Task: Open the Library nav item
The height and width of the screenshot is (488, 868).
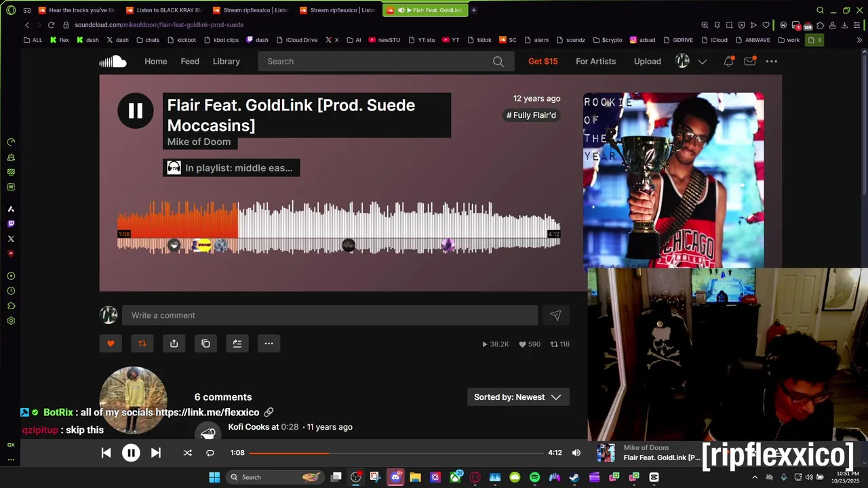Action: click(x=226, y=62)
